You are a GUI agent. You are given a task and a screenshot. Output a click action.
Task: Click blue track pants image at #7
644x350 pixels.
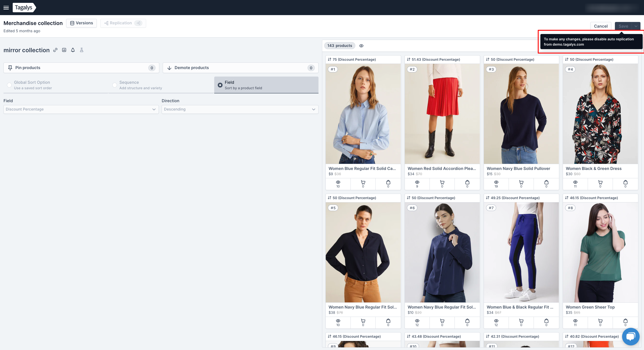click(521, 252)
